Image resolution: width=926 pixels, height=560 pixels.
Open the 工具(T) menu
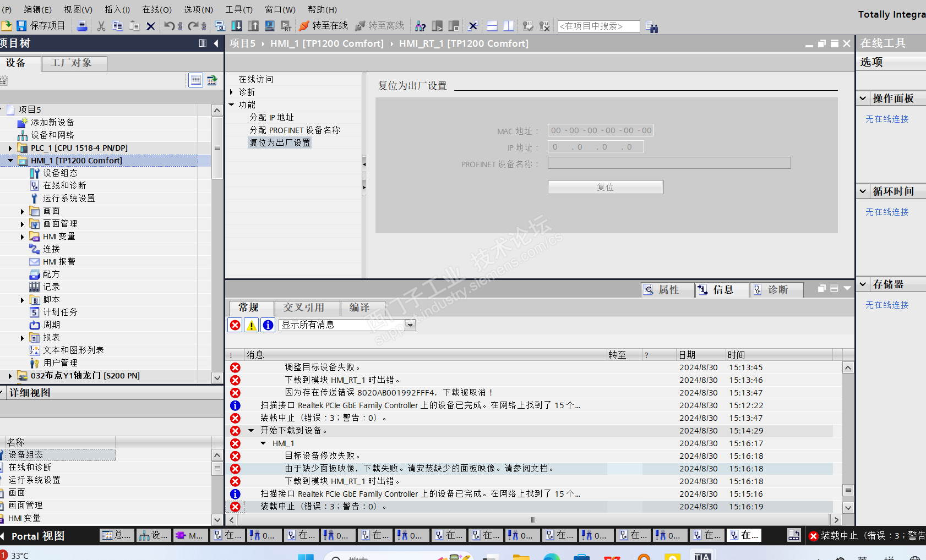[x=239, y=9]
